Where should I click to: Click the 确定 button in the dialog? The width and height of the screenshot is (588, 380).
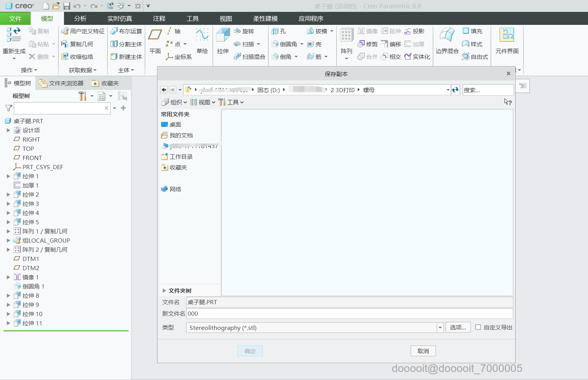[250, 351]
